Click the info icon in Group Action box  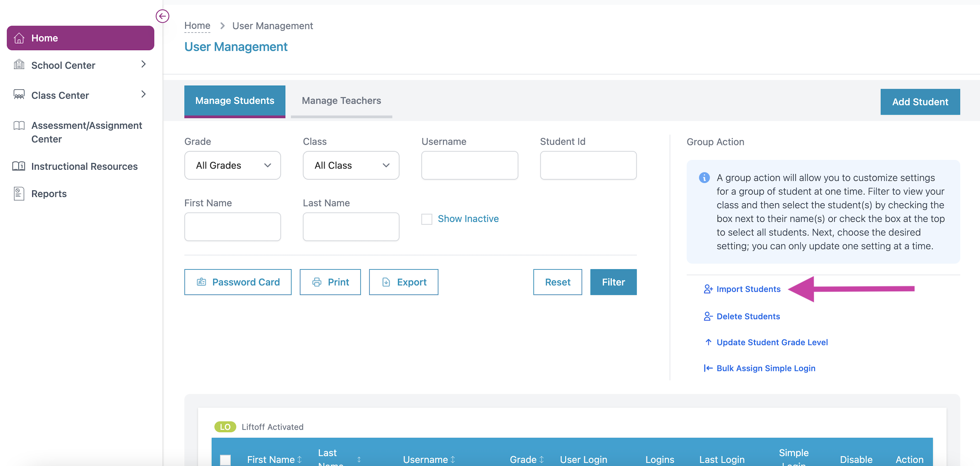coord(704,178)
